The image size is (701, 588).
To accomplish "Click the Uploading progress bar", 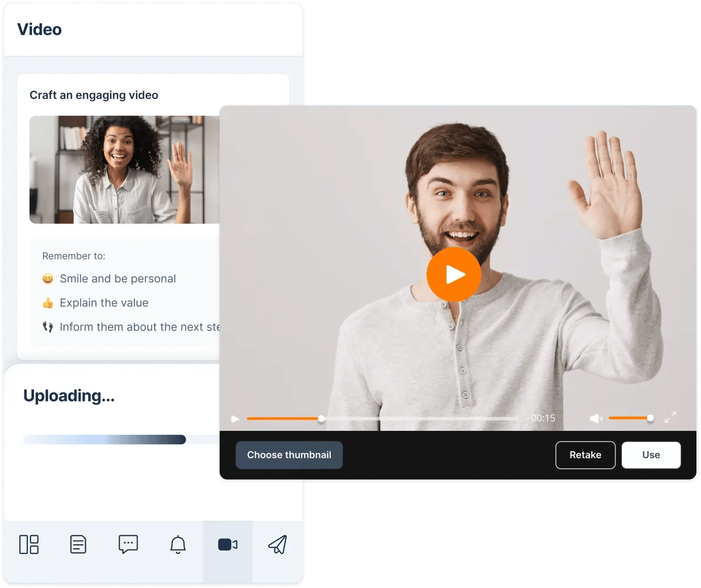I will [x=121, y=439].
